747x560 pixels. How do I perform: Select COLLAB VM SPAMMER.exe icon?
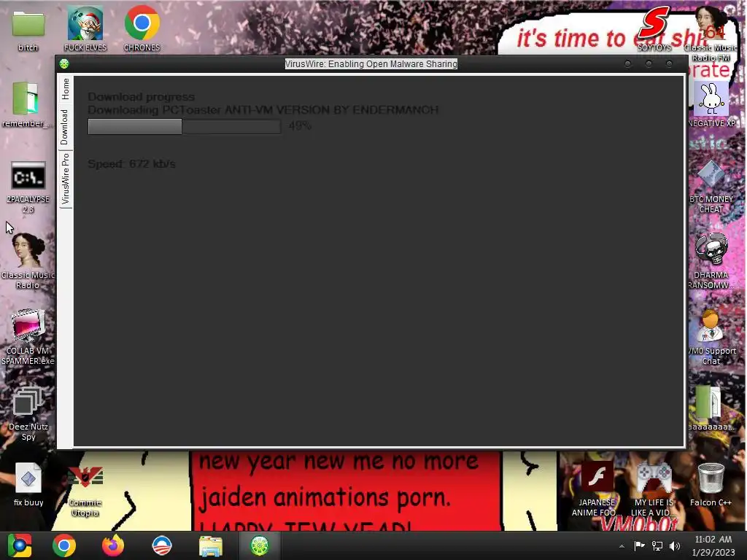tap(28, 337)
